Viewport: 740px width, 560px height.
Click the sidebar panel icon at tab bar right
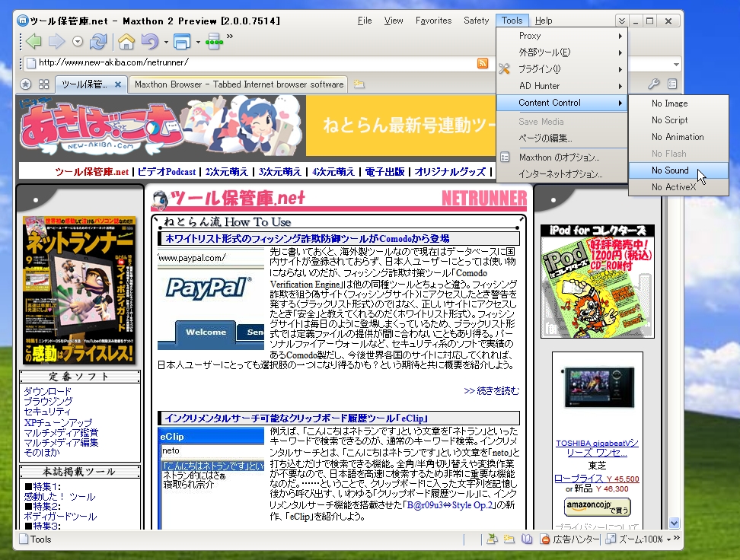pyautogui.click(x=672, y=84)
